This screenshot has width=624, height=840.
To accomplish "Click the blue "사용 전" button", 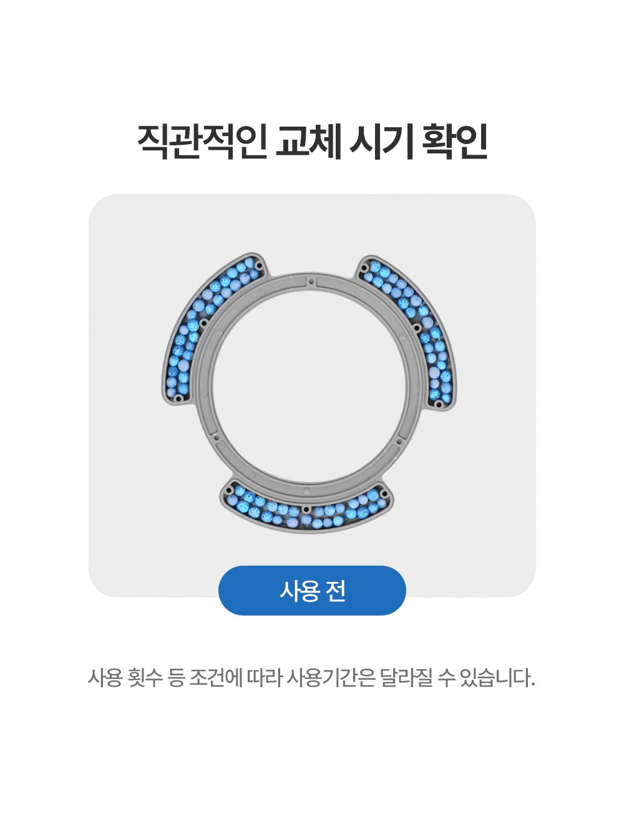I will (x=312, y=590).
